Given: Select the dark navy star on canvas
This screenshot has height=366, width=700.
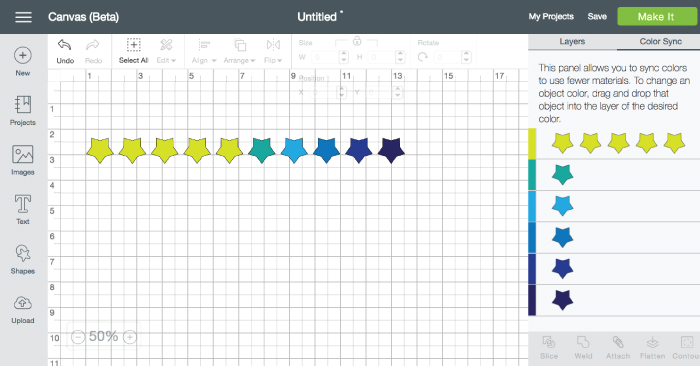Looking at the screenshot, I should tap(391, 150).
